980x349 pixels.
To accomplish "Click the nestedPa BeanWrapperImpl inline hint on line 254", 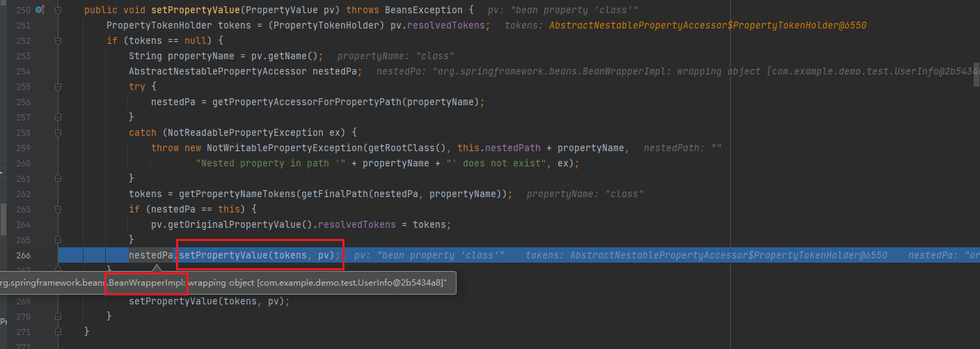I will (678, 72).
